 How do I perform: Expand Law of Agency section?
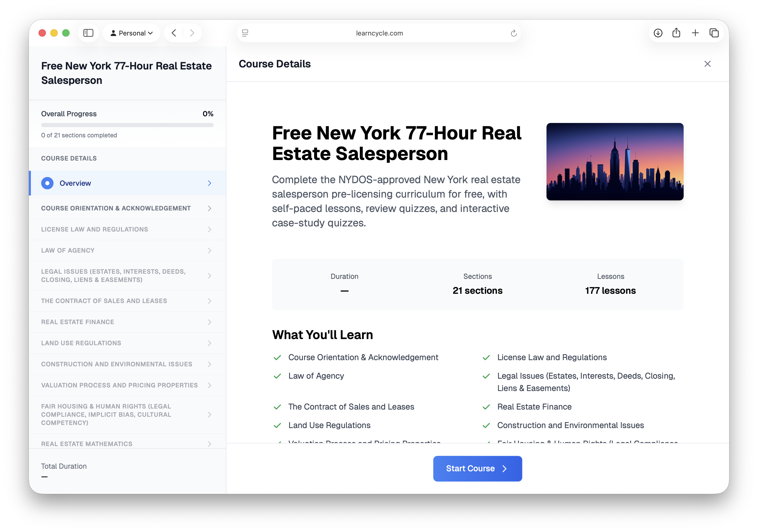[x=127, y=251]
